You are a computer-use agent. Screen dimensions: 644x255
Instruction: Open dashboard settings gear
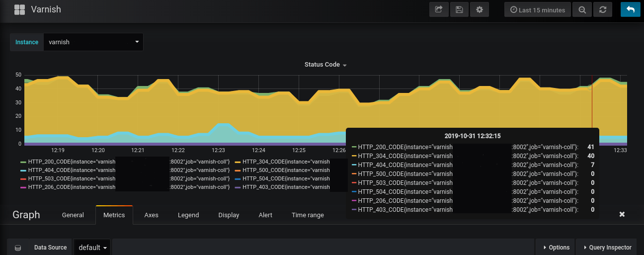480,9
